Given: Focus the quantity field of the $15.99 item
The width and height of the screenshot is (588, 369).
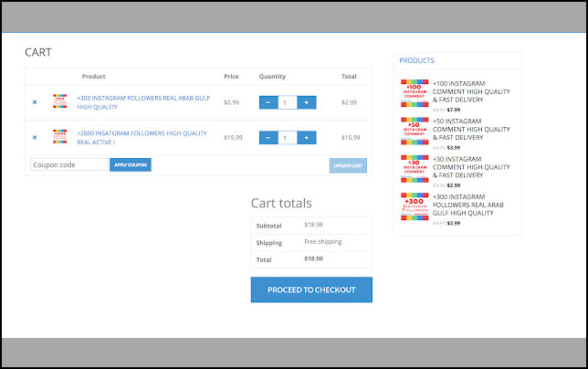Looking at the screenshot, I should (288, 138).
